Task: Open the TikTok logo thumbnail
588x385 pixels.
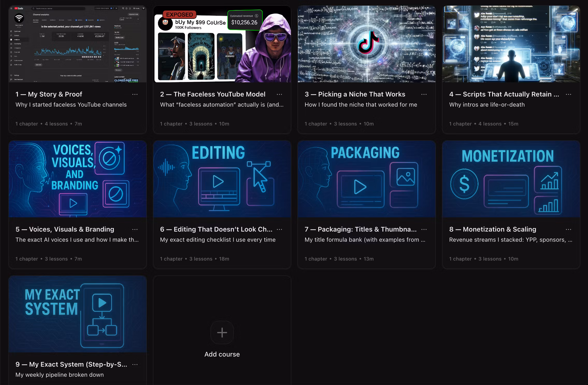Action: [x=367, y=44]
